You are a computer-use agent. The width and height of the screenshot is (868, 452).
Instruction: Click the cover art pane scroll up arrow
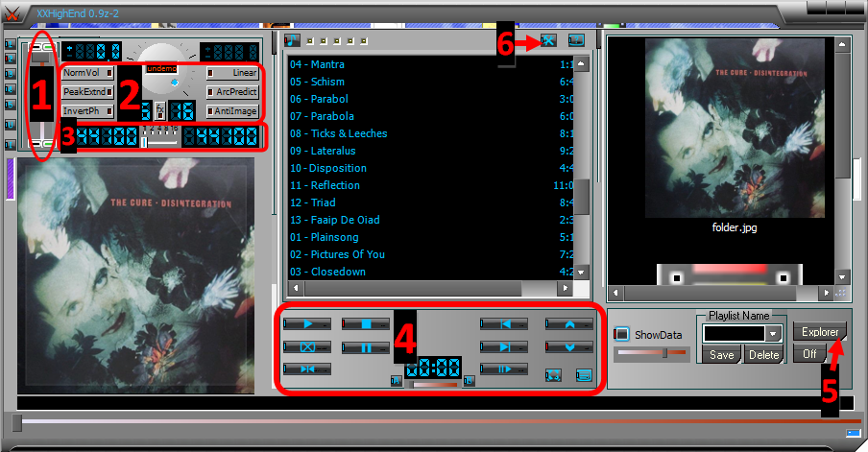click(842, 45)
